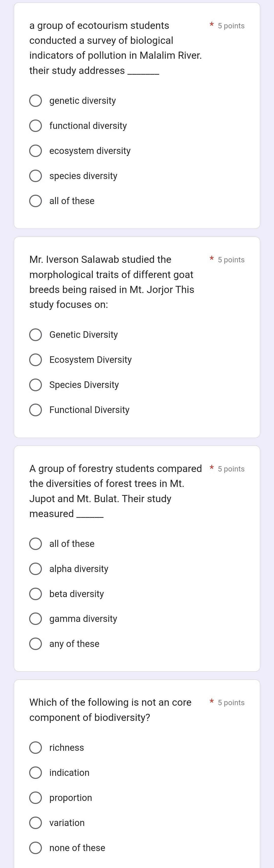Choose 'Genetic Diversity' for the goat breeds question
Screen dimensions: 274x868
tap(36, 335)
